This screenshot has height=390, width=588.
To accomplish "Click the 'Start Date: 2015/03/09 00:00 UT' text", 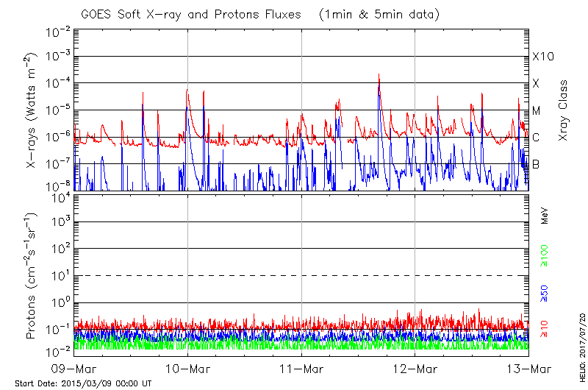I will 83,383.
